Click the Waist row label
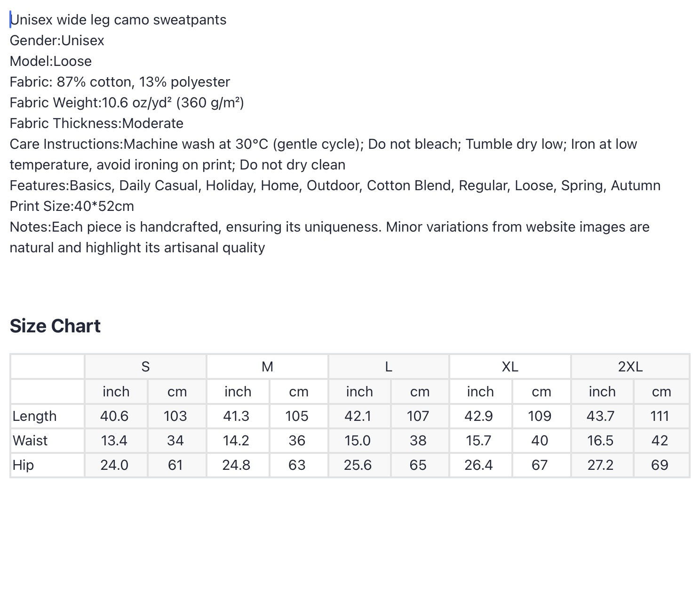This screenshot has width=700, height=604. coord(30,441)
